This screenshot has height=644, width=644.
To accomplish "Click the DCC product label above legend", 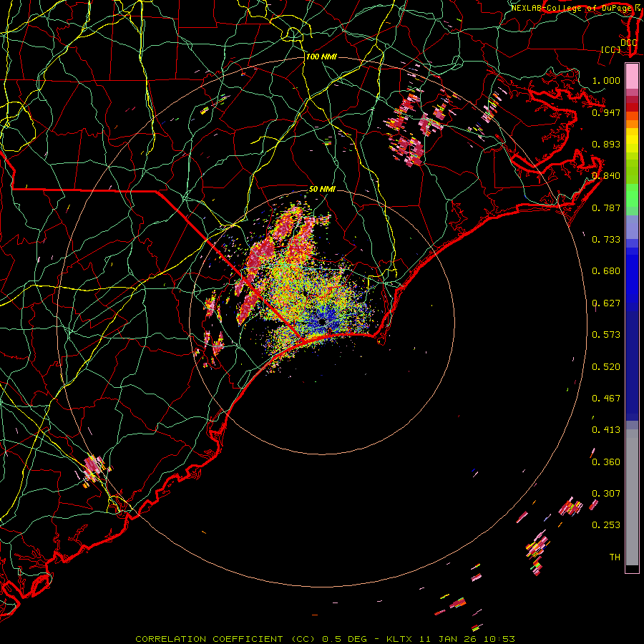I will click(628, 43).
